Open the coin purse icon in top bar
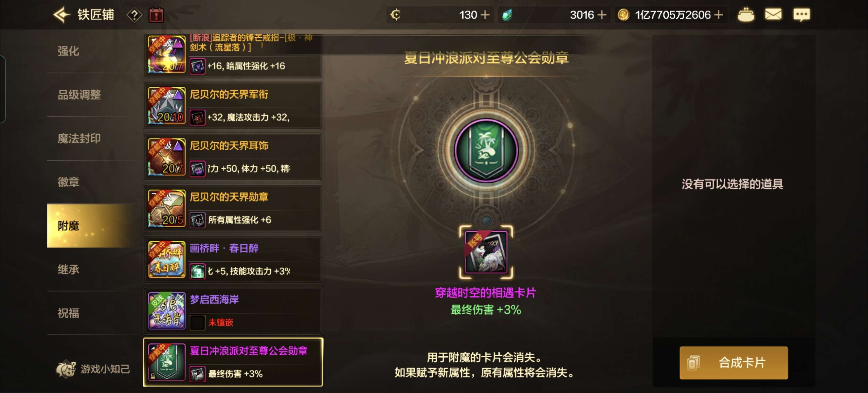This screenshot has height=393, width=868. [x=746, y=15]
